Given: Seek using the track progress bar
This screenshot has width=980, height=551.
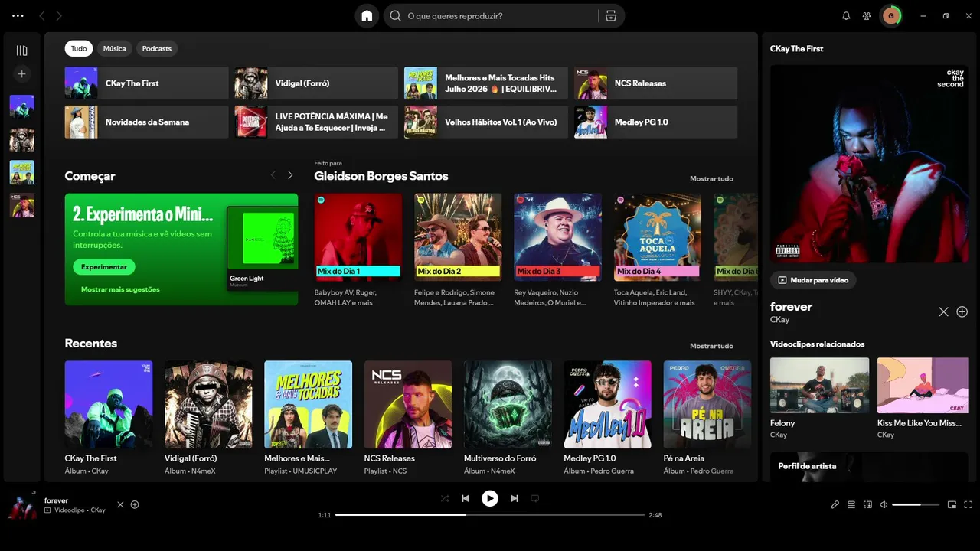Looking at the screenshot, I should coord(490,515).
